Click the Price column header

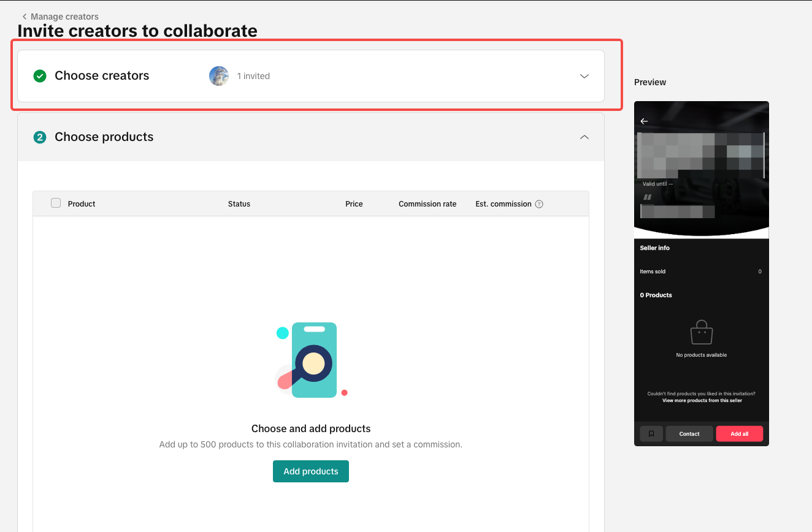[354, 204]
